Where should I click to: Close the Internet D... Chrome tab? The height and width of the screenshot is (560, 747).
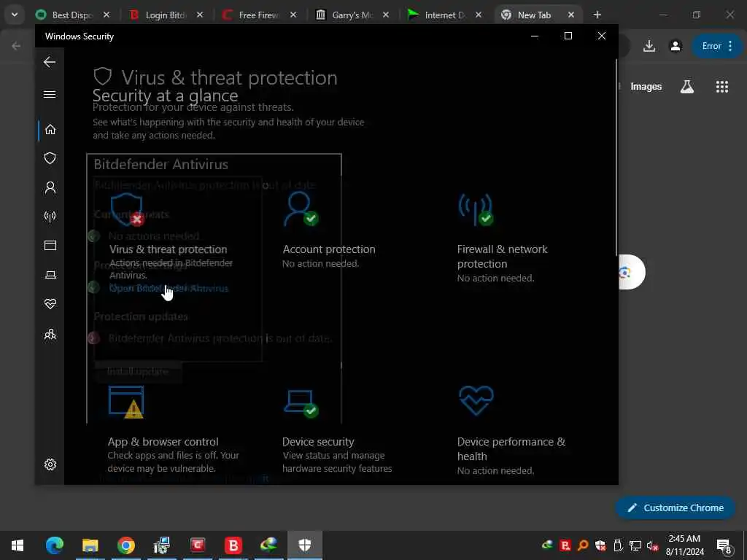[479, 15]
